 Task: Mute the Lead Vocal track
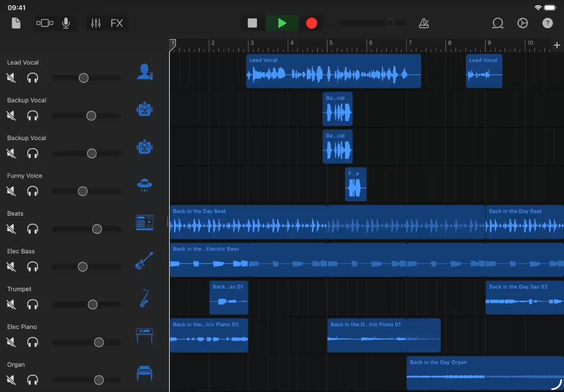tap(11, 78)
